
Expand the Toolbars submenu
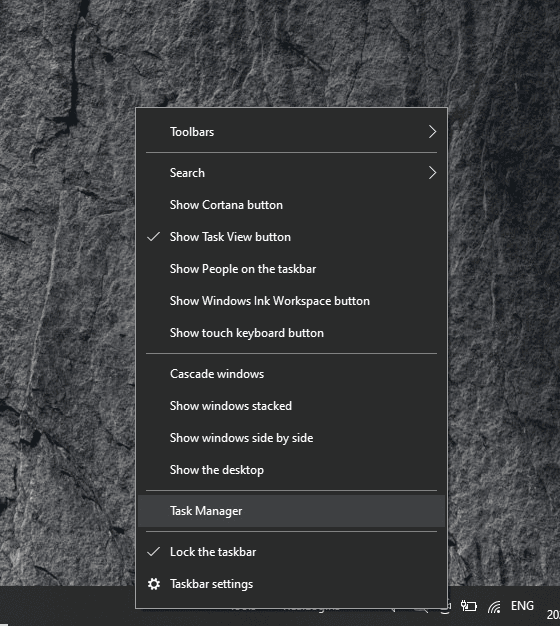click(x=291, y=132)
